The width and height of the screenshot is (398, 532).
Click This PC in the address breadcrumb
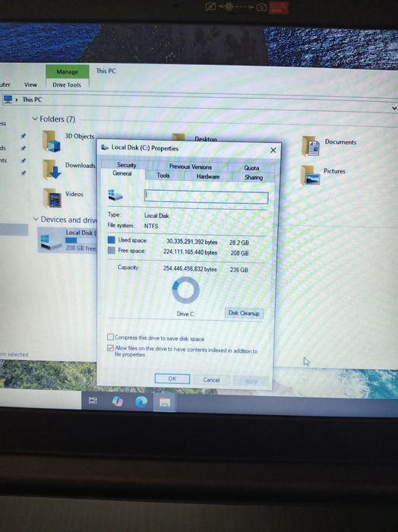pyautogui.click(x=32, y=100)
